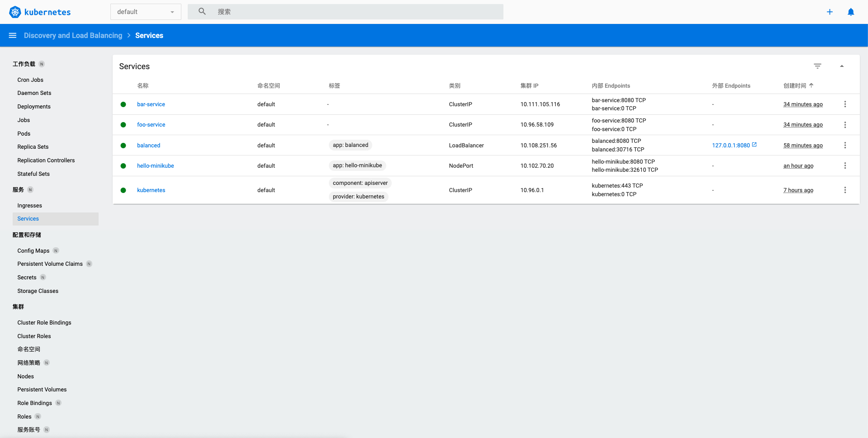Click the search magnifier icon
868x438 pixels.
(x=202, y=11)
